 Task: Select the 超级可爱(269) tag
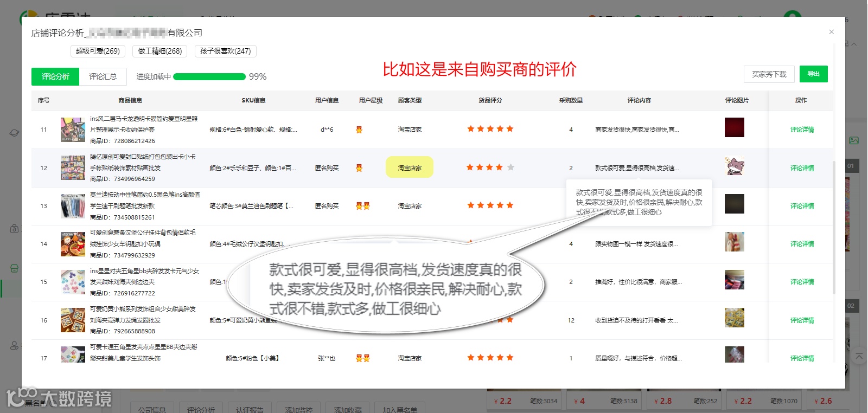pos(98,51)
